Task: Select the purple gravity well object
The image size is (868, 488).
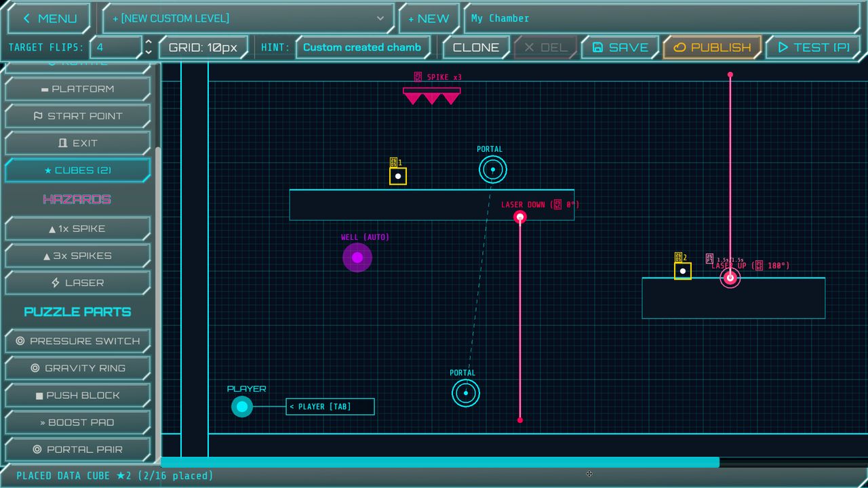Action: [357, 258]
